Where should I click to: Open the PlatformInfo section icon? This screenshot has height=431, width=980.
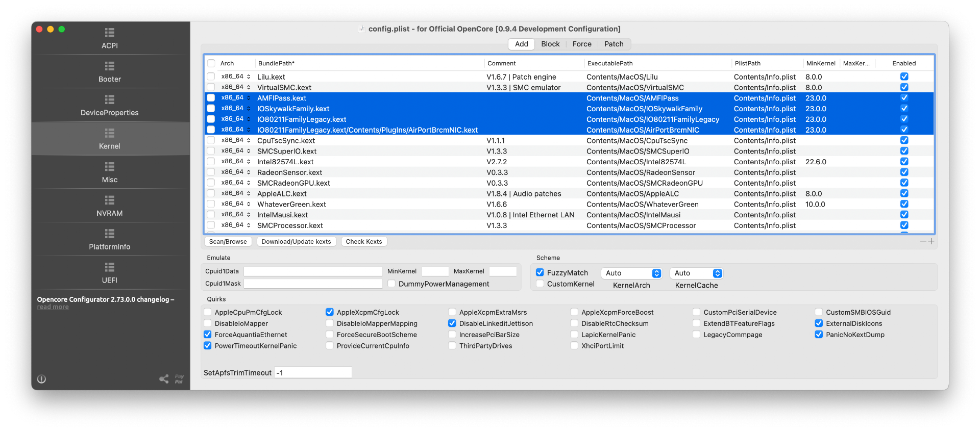[110, 234]
